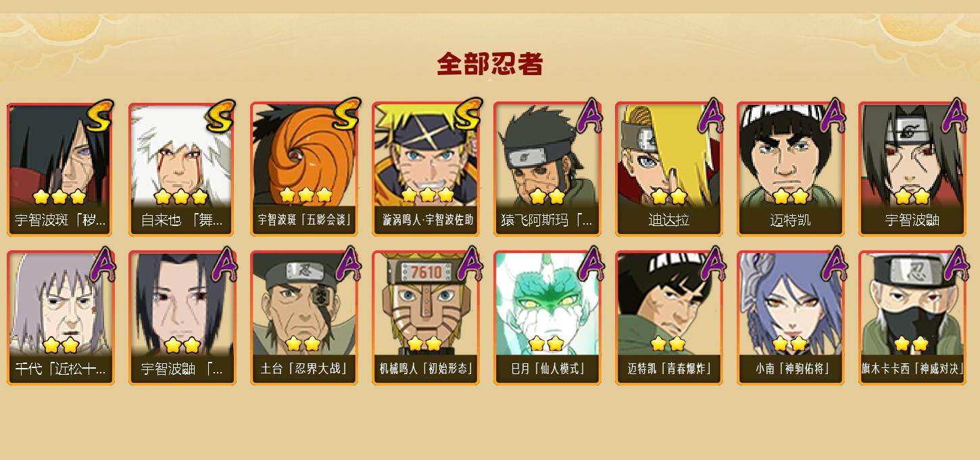Viewport: 980px width, 460px height.
Task: Click the 千代「近松十...」name label
Action: (x=60, y=369)
